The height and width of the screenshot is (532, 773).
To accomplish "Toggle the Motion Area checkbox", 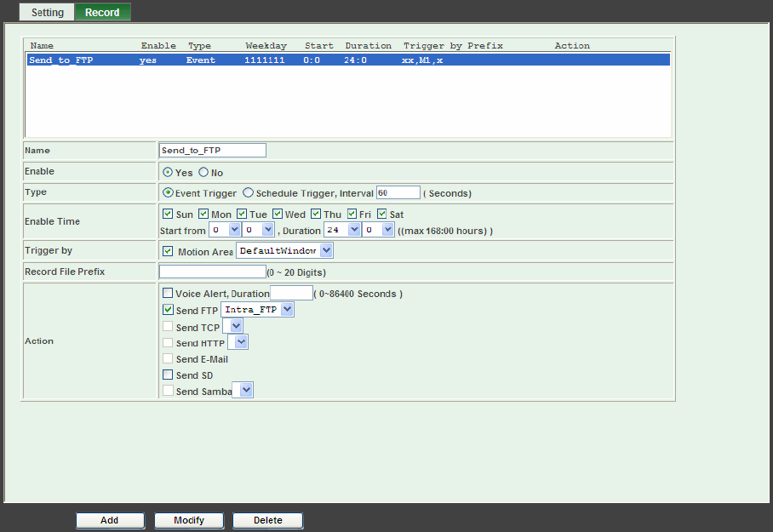I will coord(168,251).
